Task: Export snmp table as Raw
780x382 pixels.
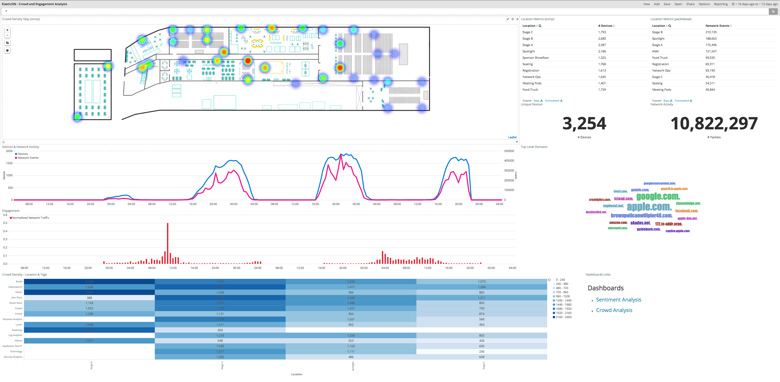Action: coord(538,100)
